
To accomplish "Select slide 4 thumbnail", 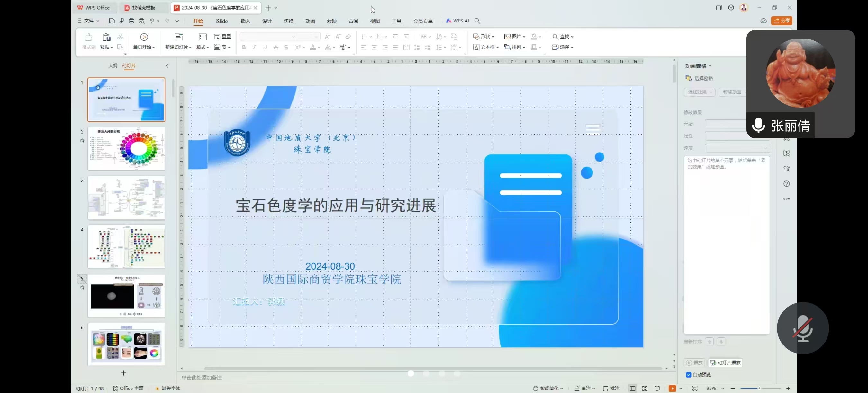I will [126, 247].
